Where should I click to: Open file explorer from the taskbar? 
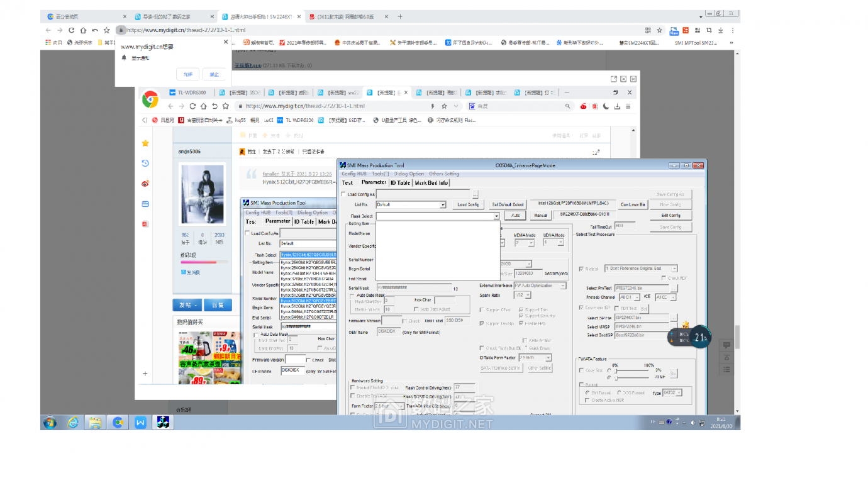95,422
